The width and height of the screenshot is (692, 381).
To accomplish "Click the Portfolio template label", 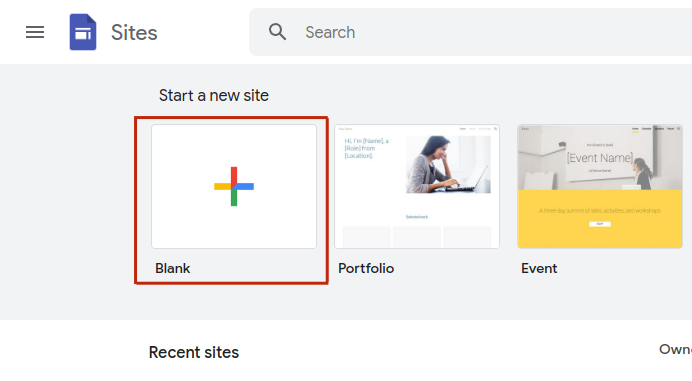I will coord(366,268).
